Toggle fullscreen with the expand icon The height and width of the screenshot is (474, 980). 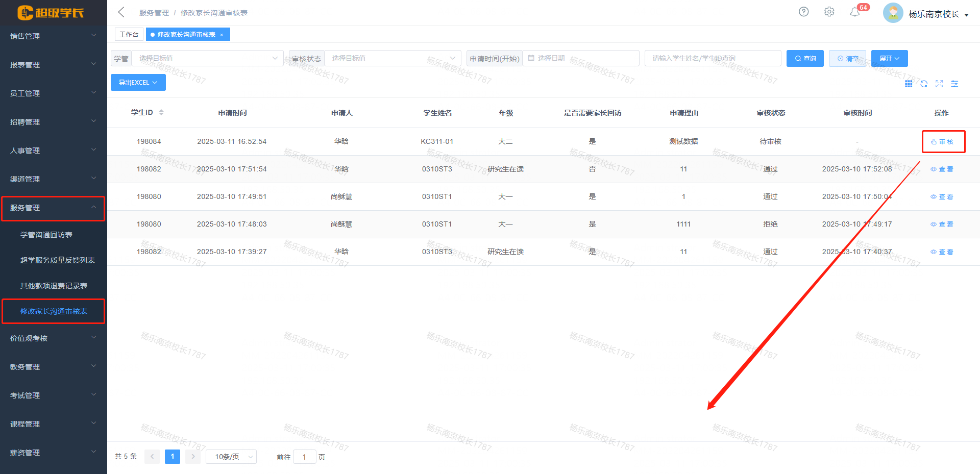pyautogui.click(x=939, y=84)
